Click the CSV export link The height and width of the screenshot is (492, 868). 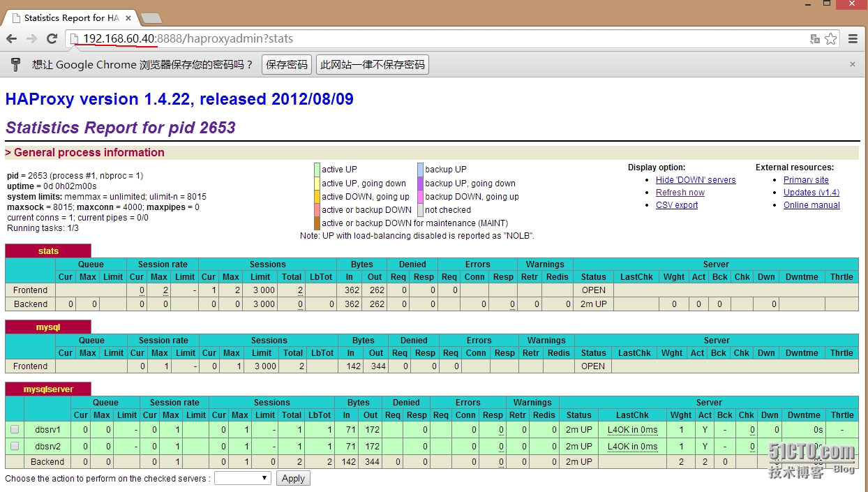677,205
